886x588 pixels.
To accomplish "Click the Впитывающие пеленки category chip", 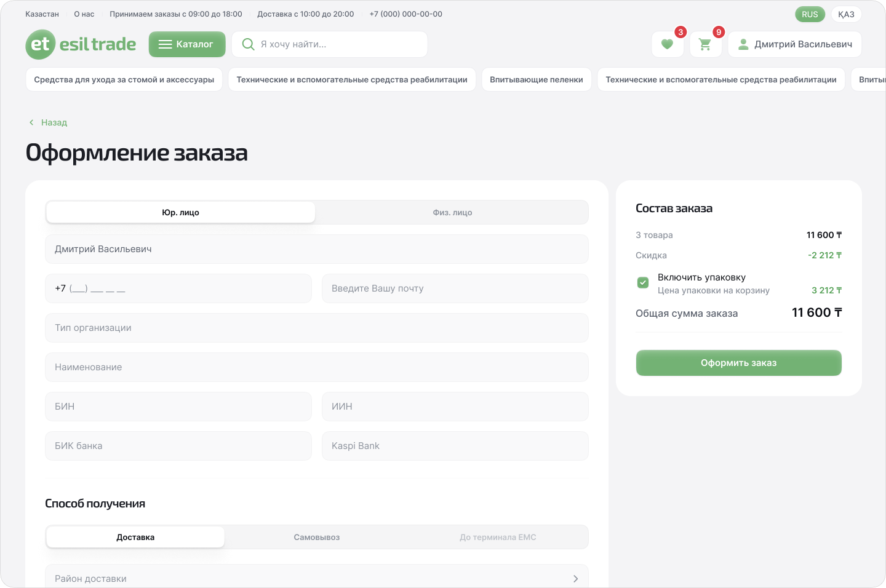I will point(536,79).
